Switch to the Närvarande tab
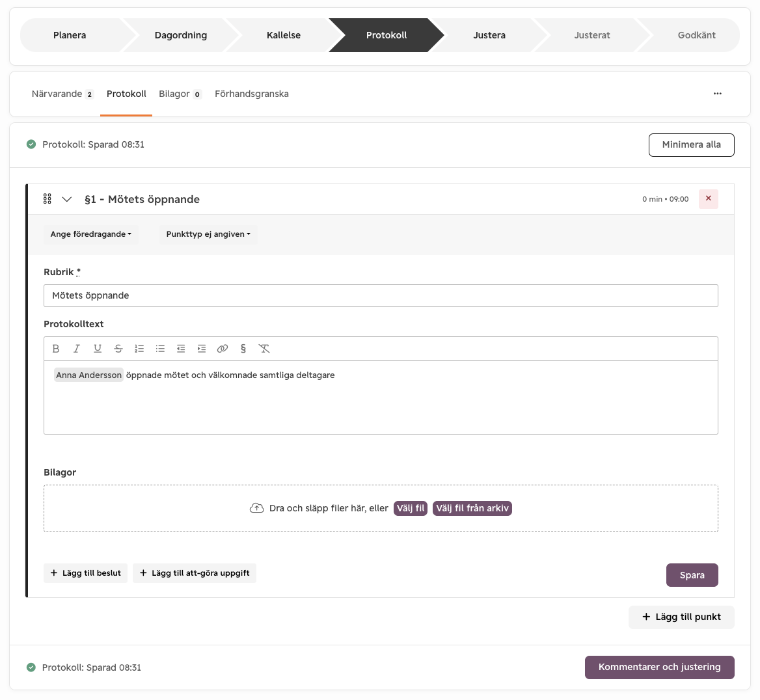Viewport: 760px width, 700px height. point(62,94)
